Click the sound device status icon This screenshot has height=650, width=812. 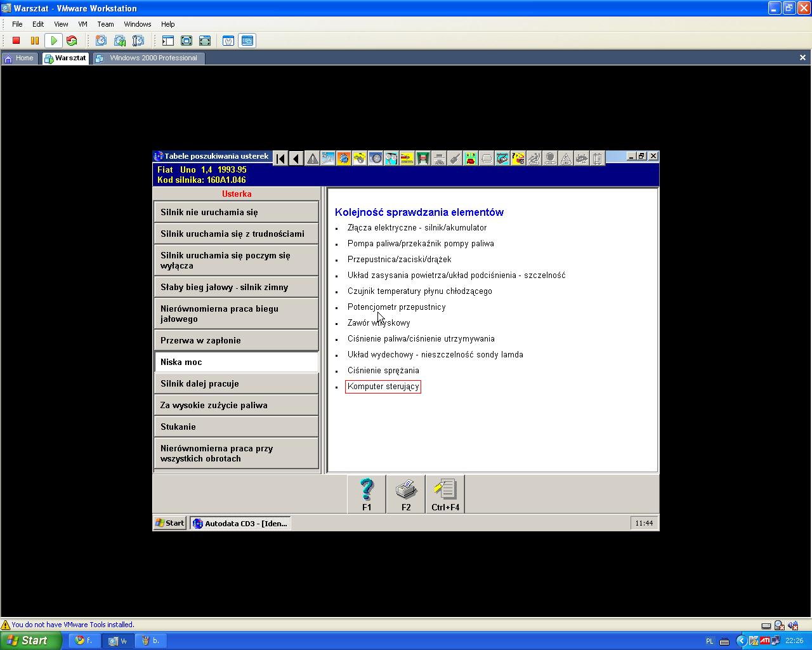coord(794,625)
